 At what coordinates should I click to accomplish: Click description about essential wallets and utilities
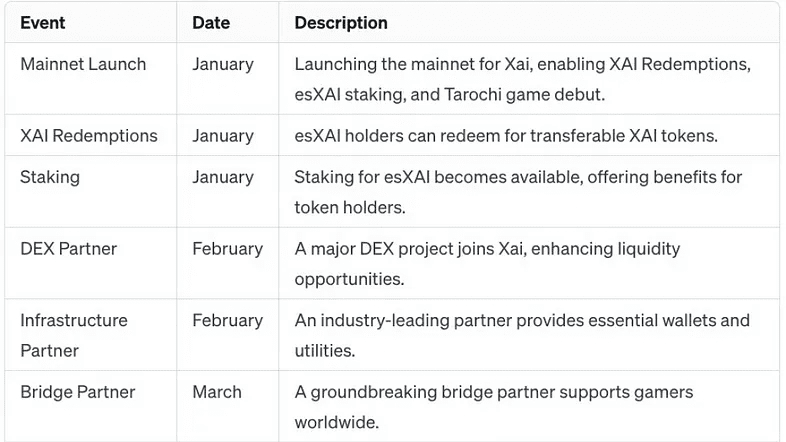522,335
